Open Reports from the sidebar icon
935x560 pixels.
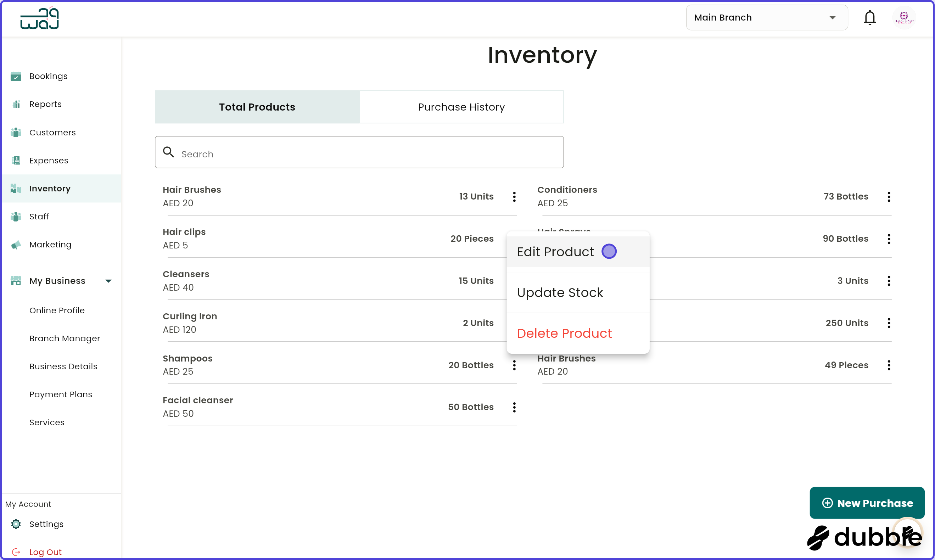tap(16, 104)
